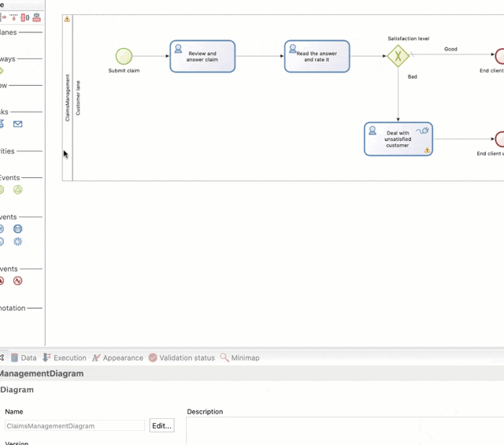
Task: Select the Submit claim start event
Action: pyautogui.click(x=124, y=56)
